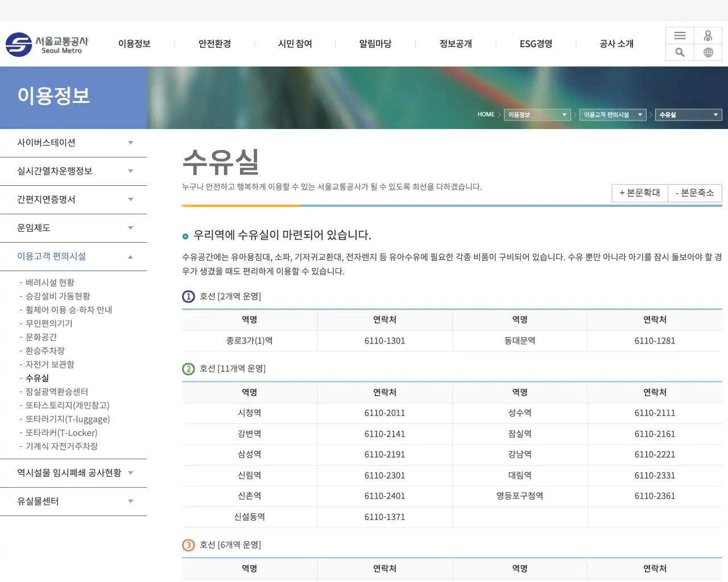Click 강남역 table cell
Screen dimensions: 728x582
(x=520, y=454)
